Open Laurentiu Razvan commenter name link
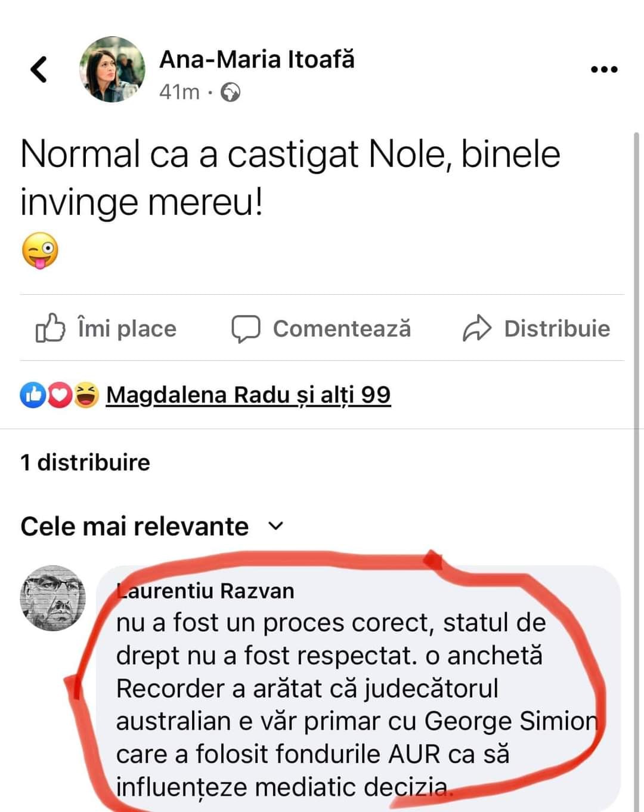Screen dimensions: 644x812 pyautogui.click(x=206, y=591)
